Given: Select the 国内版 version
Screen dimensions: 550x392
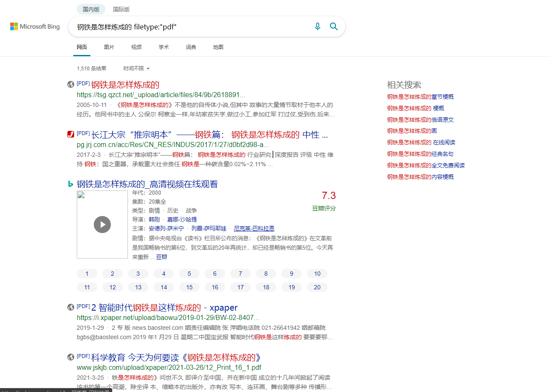Looking at the screenshot, I should click(91, 9).
